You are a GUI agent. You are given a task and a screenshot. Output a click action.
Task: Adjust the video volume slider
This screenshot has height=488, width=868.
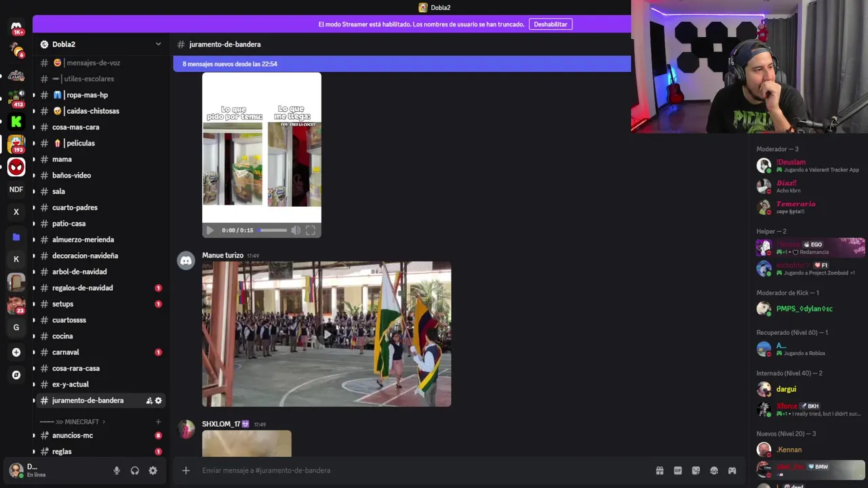click(x=274, y=230)
